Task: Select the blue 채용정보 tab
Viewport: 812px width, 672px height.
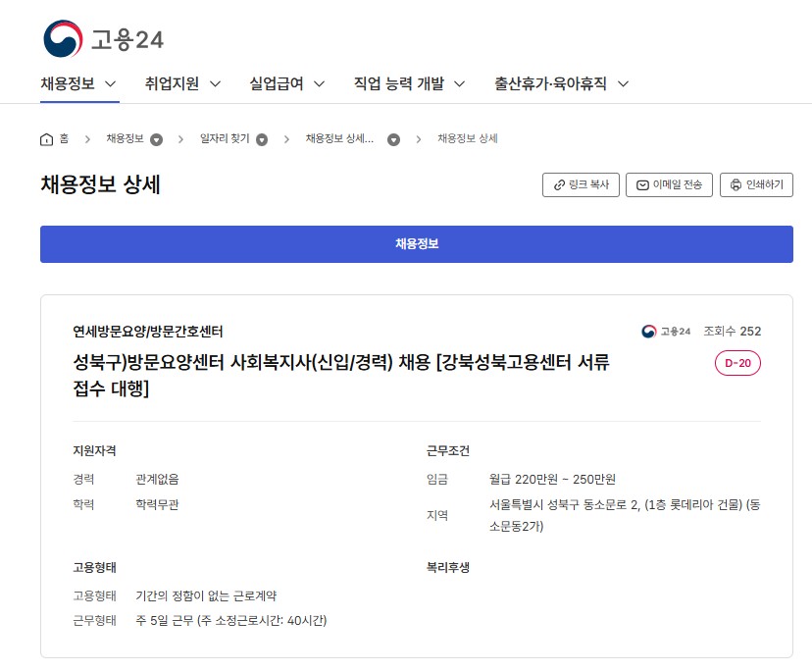Action: tap(417, 244)
